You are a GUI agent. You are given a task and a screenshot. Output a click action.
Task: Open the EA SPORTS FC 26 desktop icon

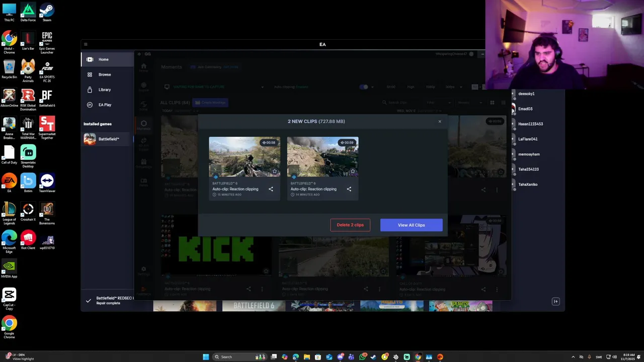(x=47, y=71)
